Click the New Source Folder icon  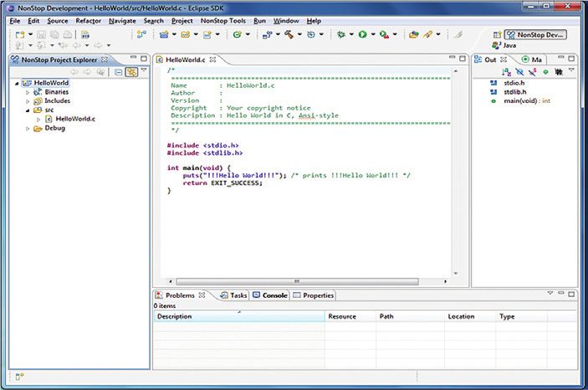click(185, 34)
